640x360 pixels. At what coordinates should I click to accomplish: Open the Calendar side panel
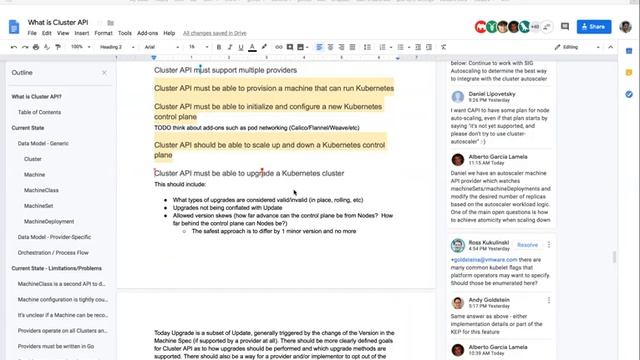point(629,51)
